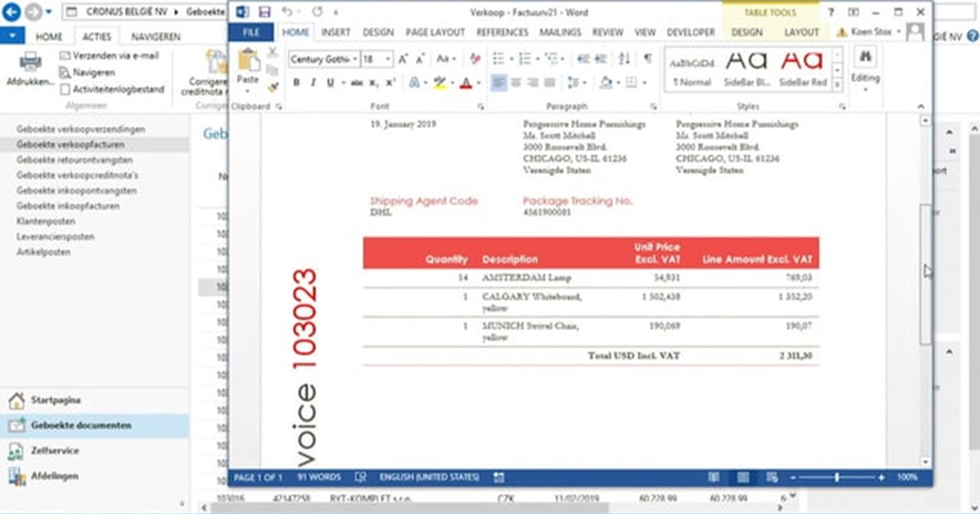This screenshot has width=980, height=514.
Task: Click Navigeren action in NAV ribbon
Action: coord(87,73)
